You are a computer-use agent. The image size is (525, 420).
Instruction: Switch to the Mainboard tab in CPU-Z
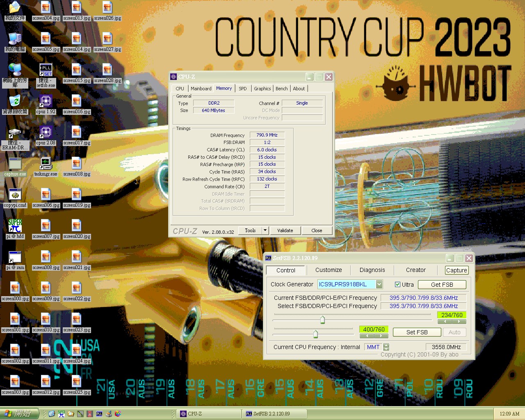click(201, 89)
